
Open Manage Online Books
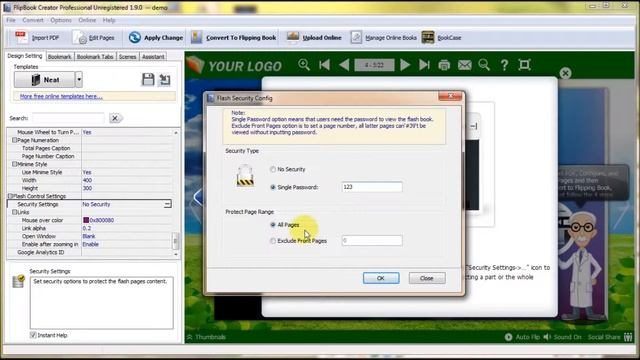tap(384, 38)
